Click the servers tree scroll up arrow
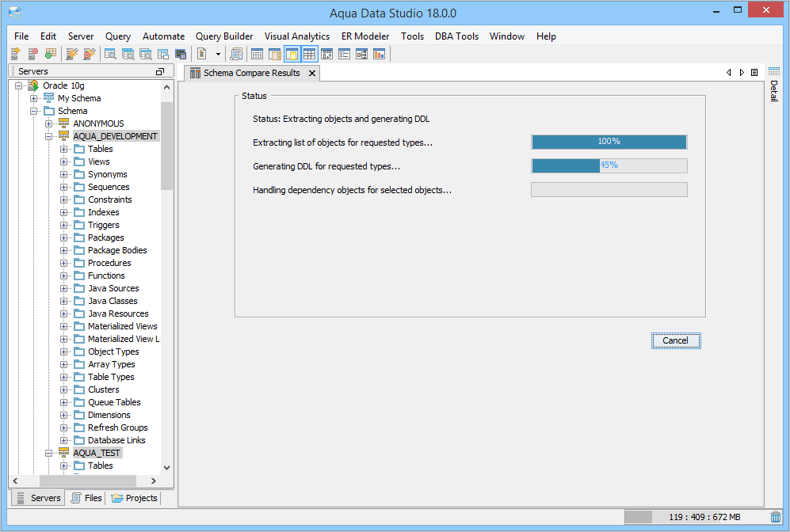This screenshot has height=532, width=790. pyautogui.click(x=166, y=87)
